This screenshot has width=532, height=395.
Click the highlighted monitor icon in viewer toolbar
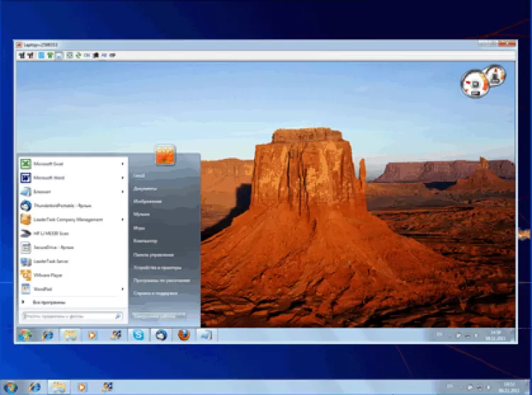click(59, 55)
